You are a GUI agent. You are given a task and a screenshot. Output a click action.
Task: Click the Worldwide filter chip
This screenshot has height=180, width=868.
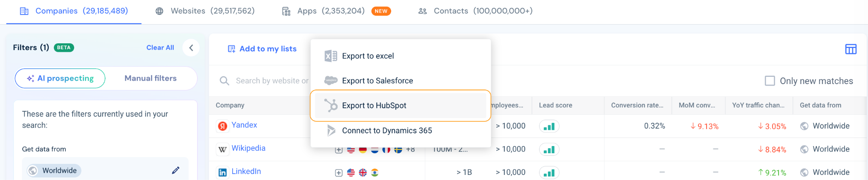54,170
